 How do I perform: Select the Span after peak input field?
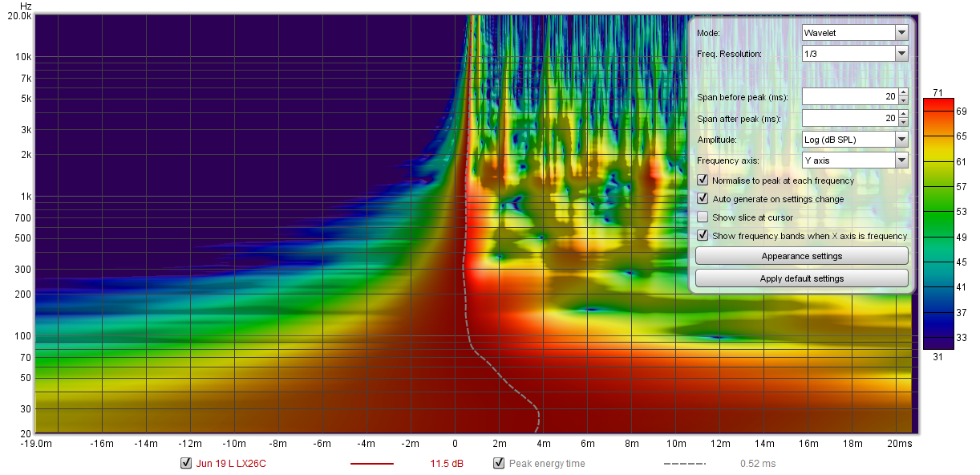[850, 118]
